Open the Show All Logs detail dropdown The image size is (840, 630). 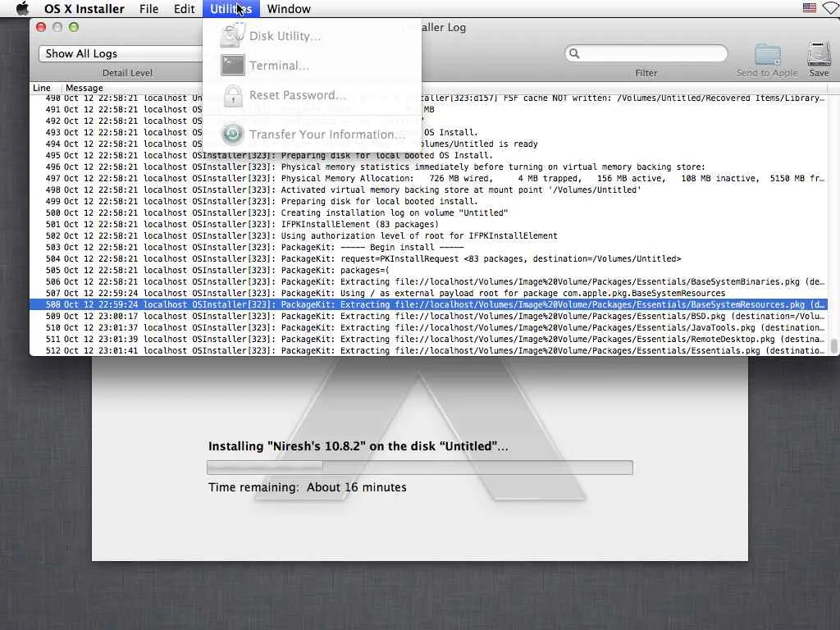(x=121, y=53)
